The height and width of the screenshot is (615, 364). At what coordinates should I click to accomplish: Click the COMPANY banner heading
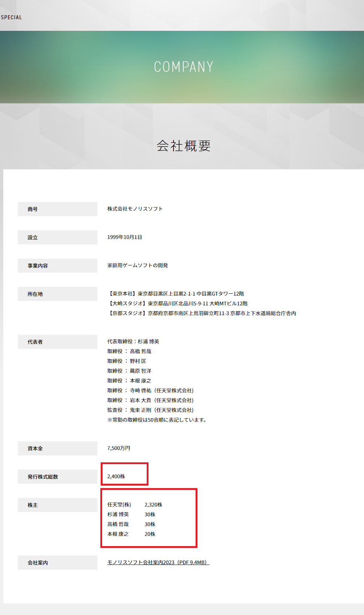(x=184, y=67)
